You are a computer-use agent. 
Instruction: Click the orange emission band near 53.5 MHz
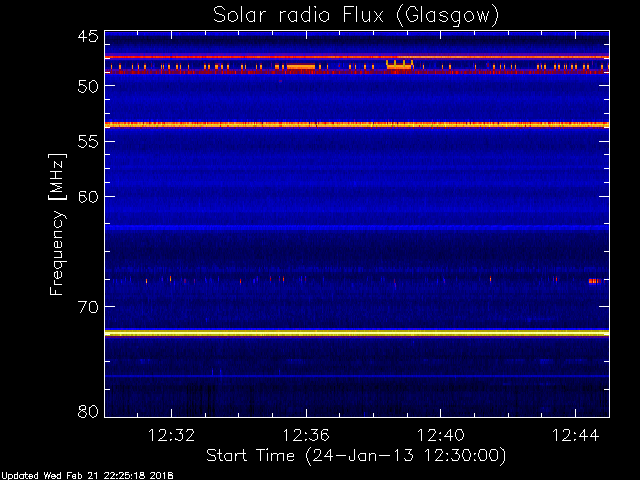357,125
